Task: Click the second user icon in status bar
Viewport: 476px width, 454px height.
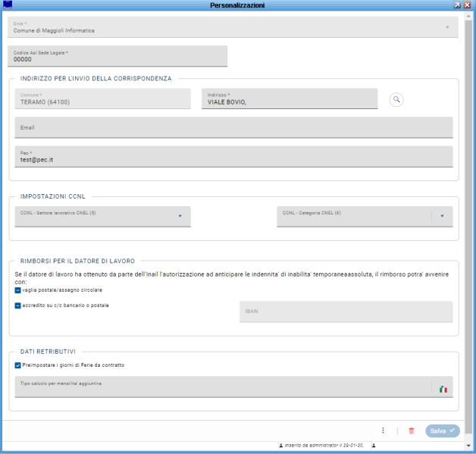Action: pyautogui.click(x=374, y=445)
